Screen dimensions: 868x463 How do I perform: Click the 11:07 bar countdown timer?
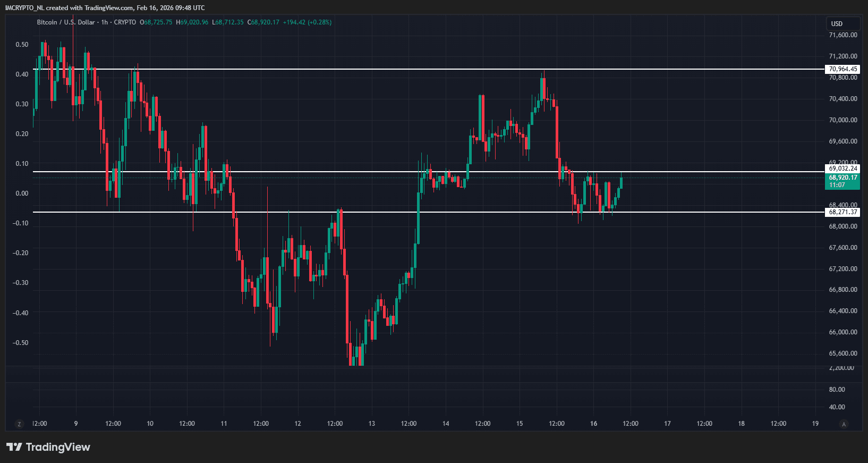837,185
